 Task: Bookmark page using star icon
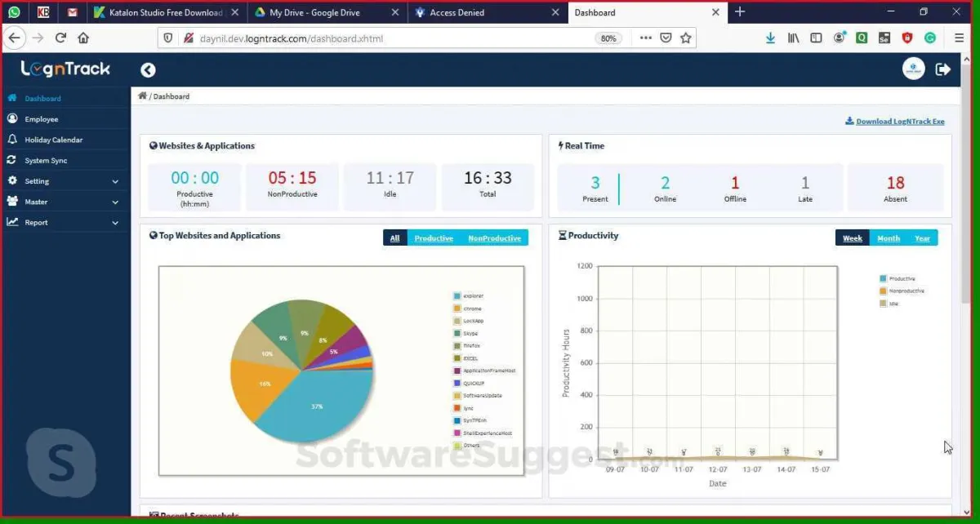point(686,38)
